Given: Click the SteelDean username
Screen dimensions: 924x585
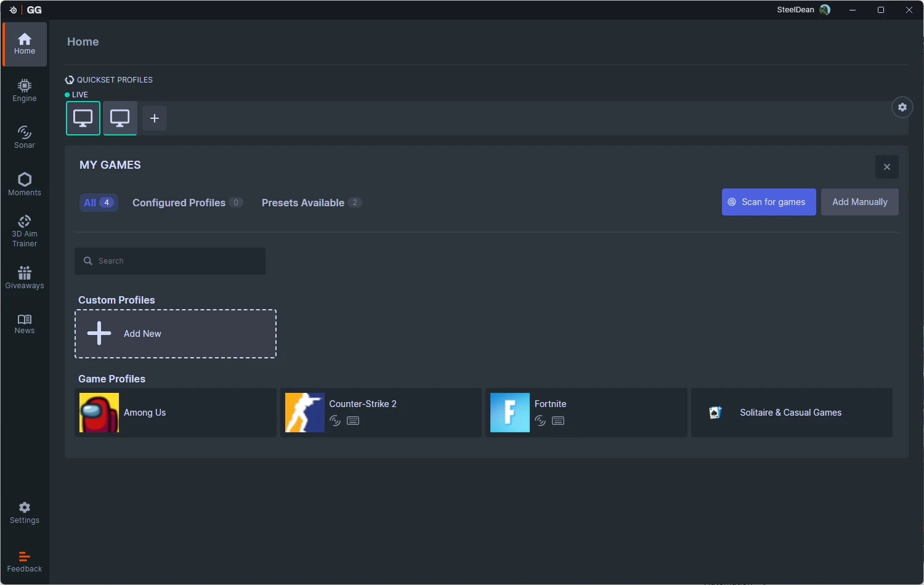Looking at the screenshot, I should [795, 10].
